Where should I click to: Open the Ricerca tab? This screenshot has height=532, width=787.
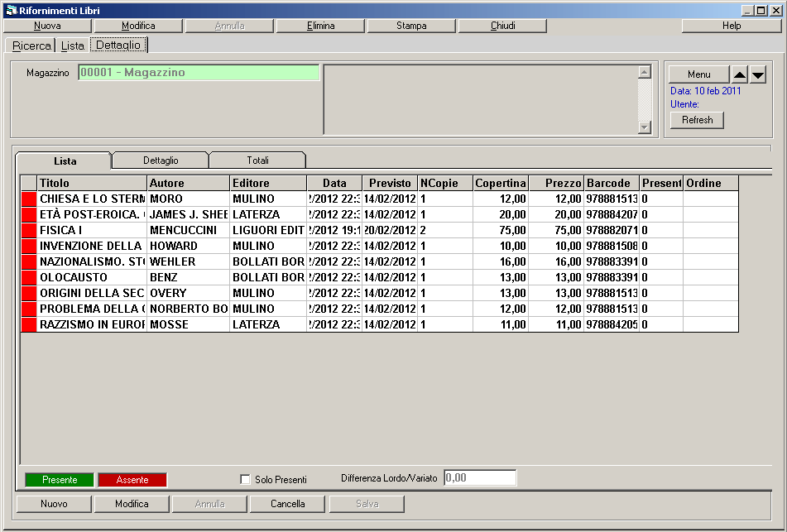coord(31,46)
